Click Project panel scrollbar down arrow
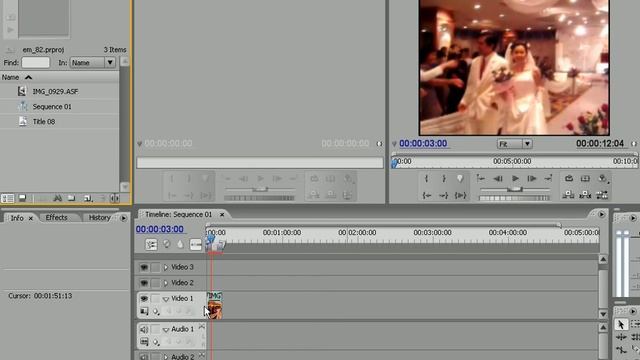This screenshot has width=640, height=360. (124, 187)
